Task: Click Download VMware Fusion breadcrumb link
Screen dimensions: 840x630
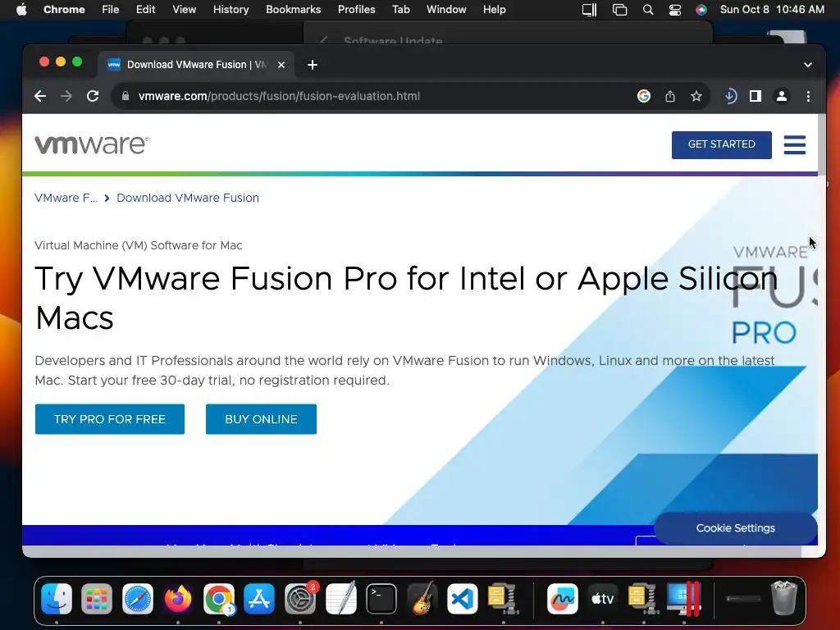Action: click(x=188, y=198)
